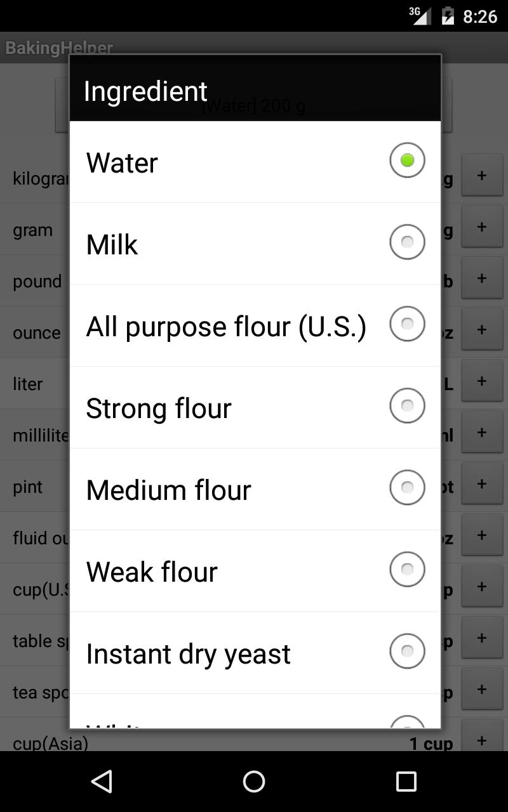Tap the Milk list item label
This screenshot has height=812, width=508.
click(112, 245)
